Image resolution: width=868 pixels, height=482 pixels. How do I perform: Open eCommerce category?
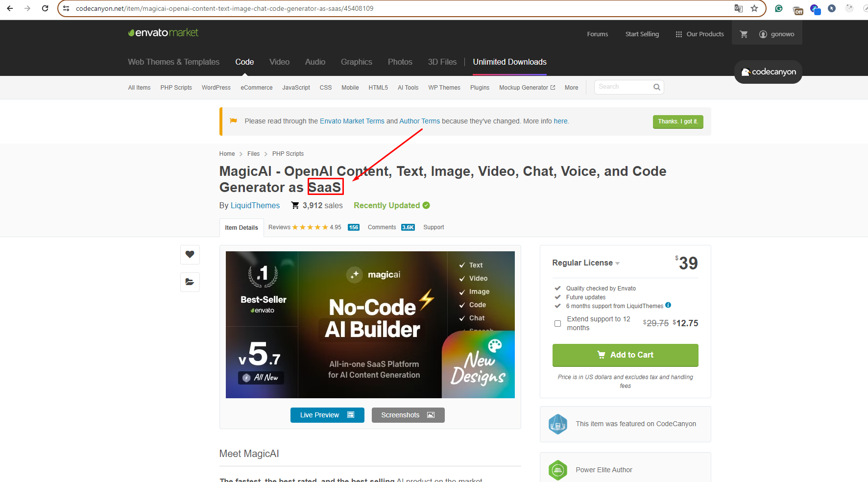coord(257,88)
